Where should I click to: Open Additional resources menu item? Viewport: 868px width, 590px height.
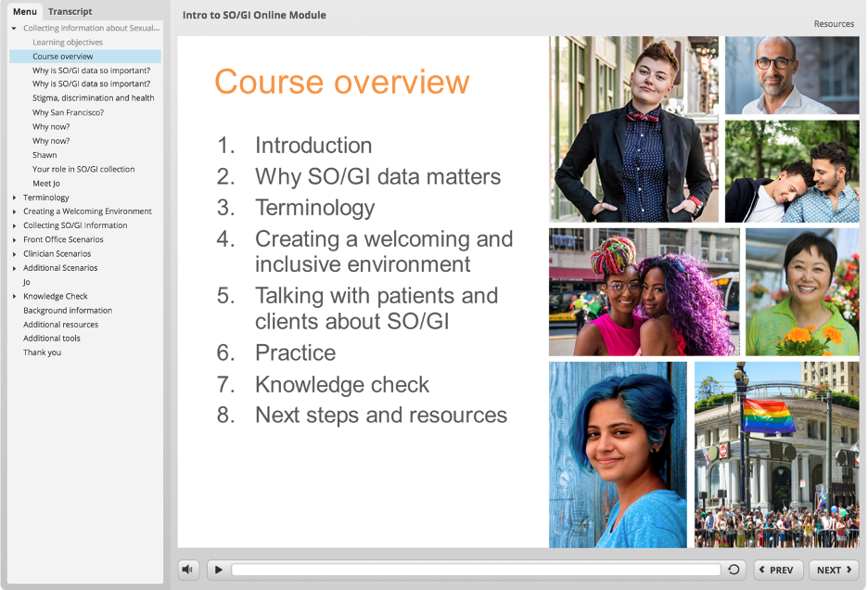point(61,325)
